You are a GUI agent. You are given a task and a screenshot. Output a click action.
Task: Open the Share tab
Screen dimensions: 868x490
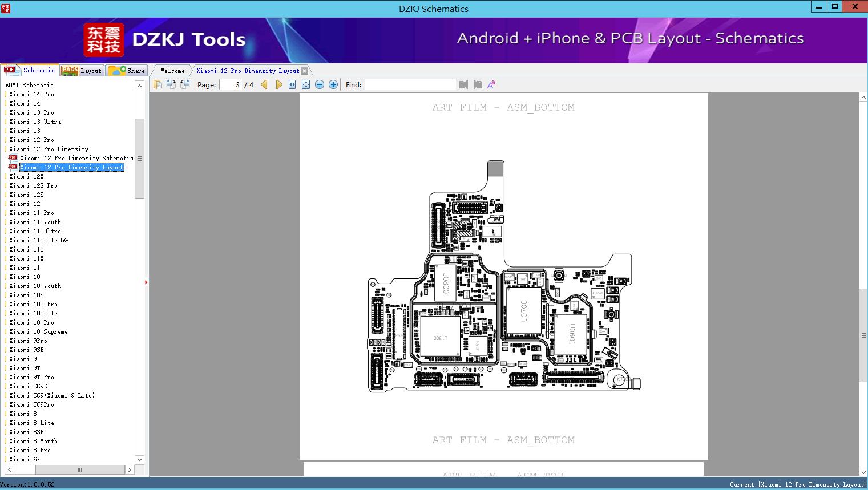[x=127, y=71]
